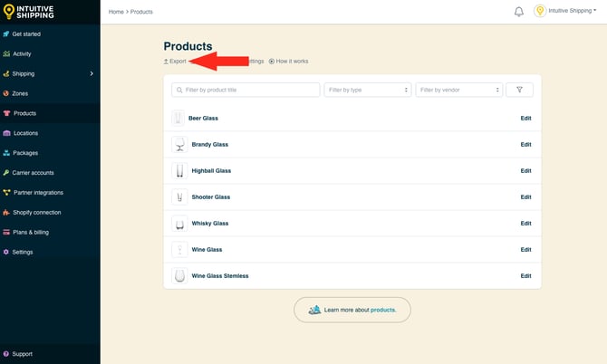Click the advanced filter funnel button
The image size is (607, 364).
519,90
